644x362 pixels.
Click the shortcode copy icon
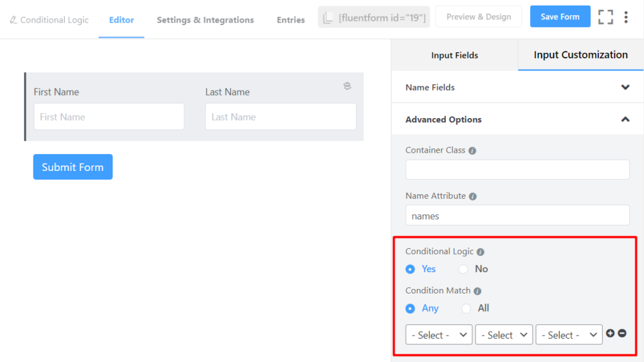coord(328,18)
